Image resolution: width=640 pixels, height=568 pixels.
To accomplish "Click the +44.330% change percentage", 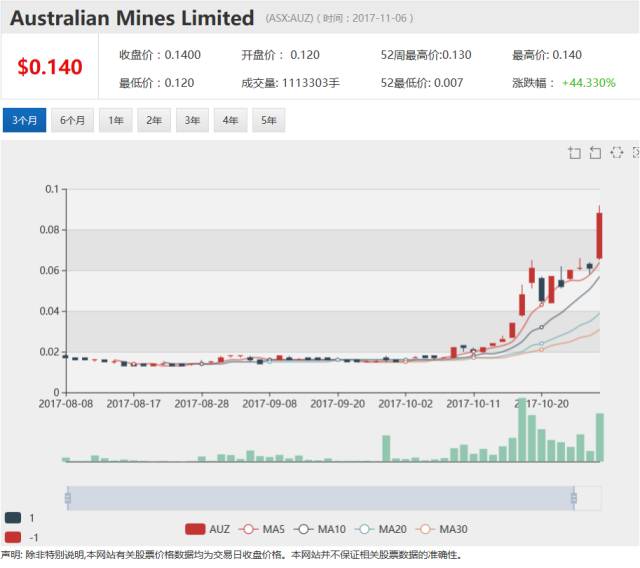I will [x=589, y=83].
